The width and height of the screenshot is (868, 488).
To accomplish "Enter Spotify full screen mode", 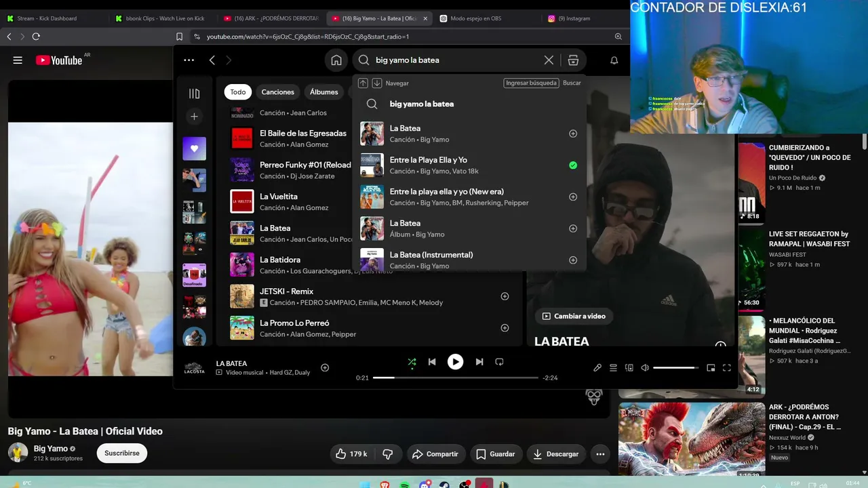I will tap(726, 368).
